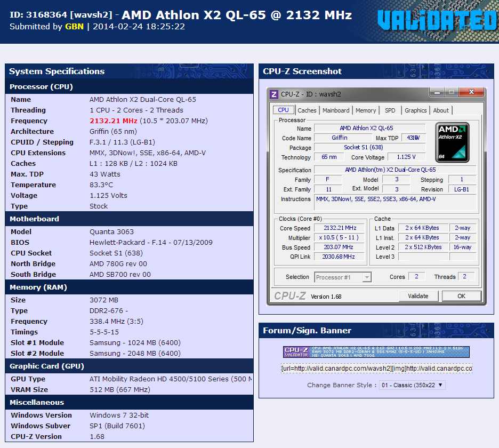The width and height of the screenshot is (499, 448).
Task: Select the Graphics tab
Action: [416, 110]
